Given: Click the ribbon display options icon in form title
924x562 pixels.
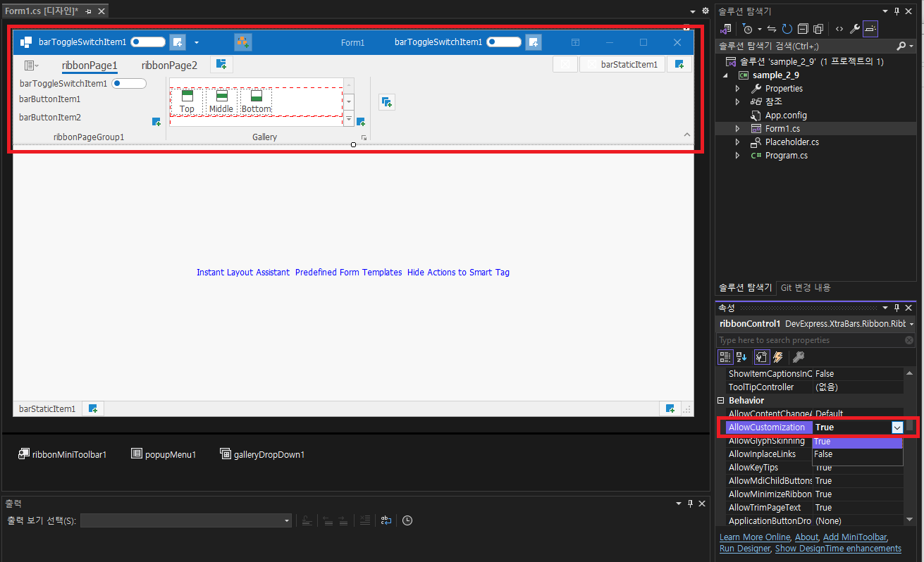Looking at the screenshot, I should point(575,42).
